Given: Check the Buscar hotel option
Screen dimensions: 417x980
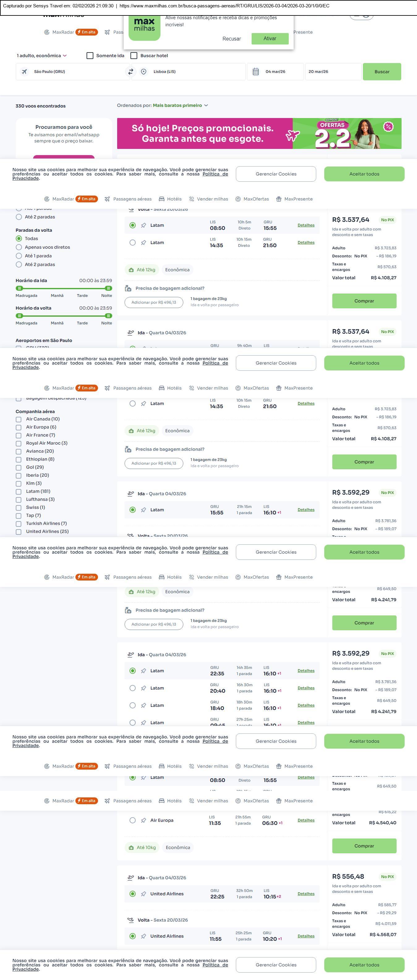Looking at the screenshot, I should 134,56.
